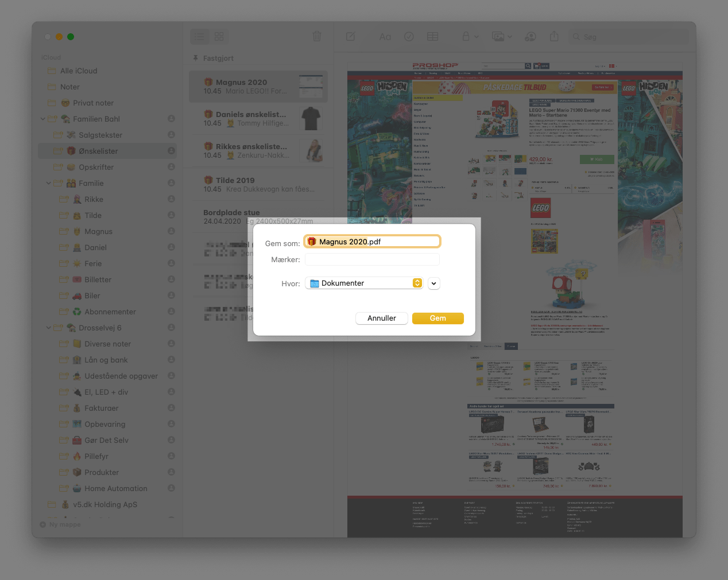Select the Abonnementer folder

[x=107, y=312]
